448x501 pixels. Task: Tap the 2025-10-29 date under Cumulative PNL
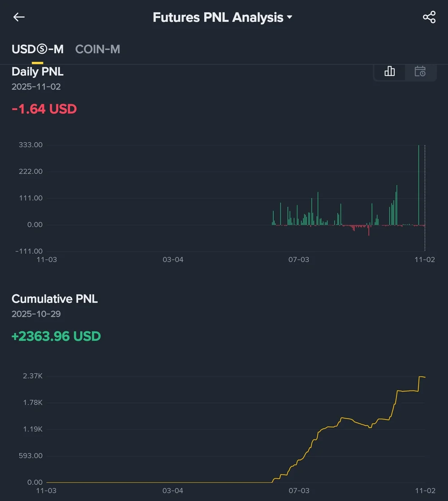pyautogui.click(x=36, y=314)
